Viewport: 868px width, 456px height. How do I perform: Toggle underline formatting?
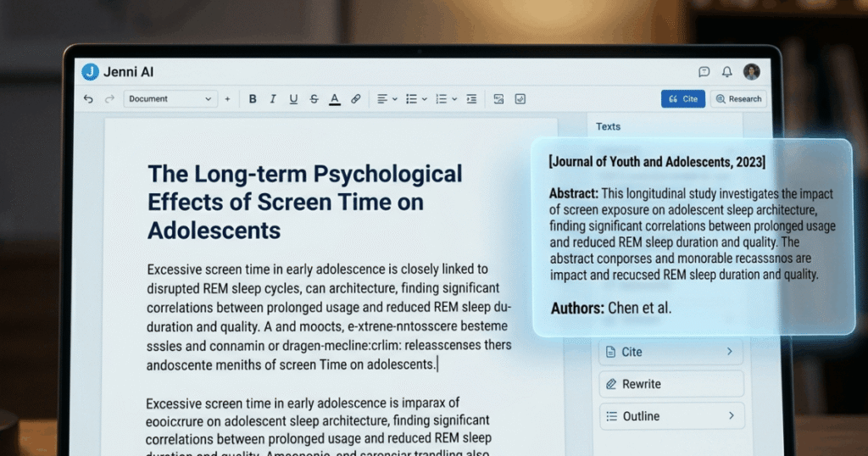pyautogui.click(x=293, y=99)
